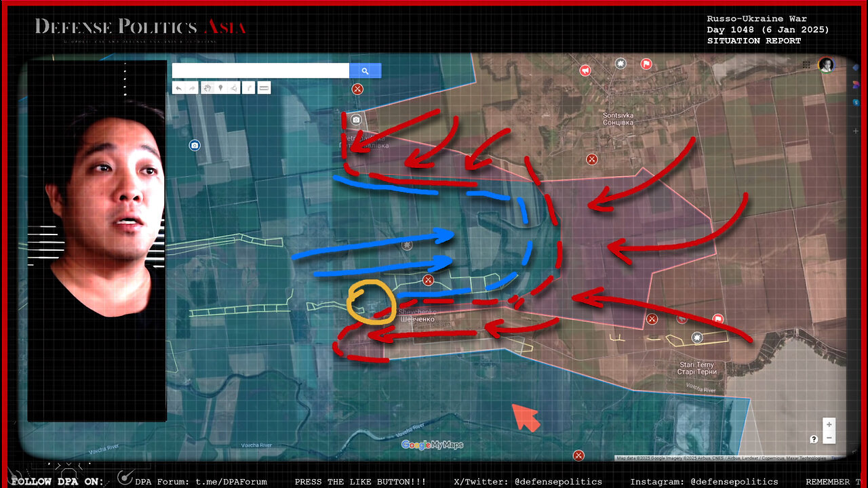This screenshot has width=868, height=488.
Task: Click crossed-swords marker above Shevchenko
Action: 428,280
